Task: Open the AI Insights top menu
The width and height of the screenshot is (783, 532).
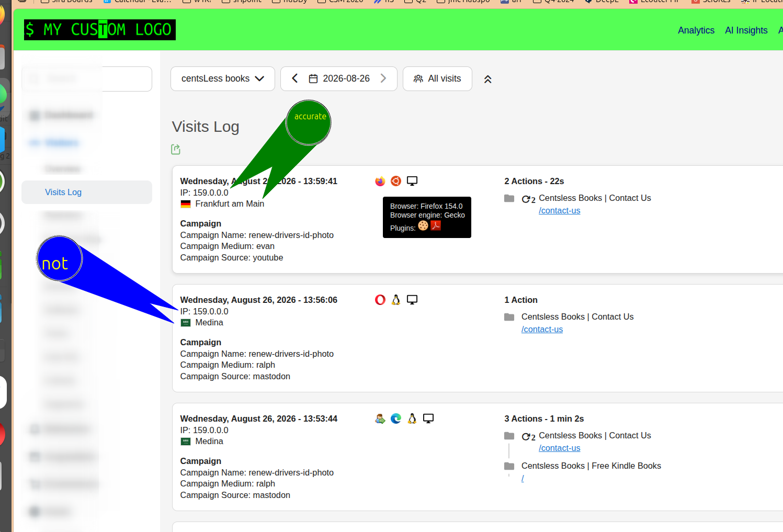Action: (x=746, y=30)
